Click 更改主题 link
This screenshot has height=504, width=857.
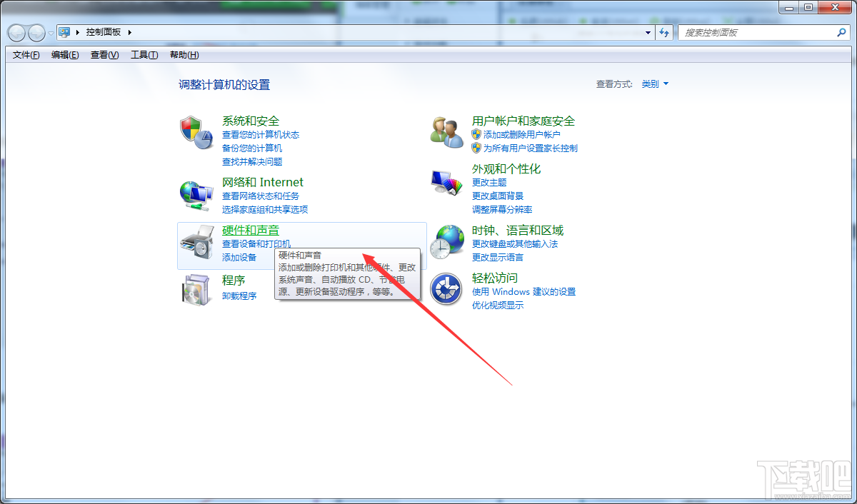tap(489, 182)
